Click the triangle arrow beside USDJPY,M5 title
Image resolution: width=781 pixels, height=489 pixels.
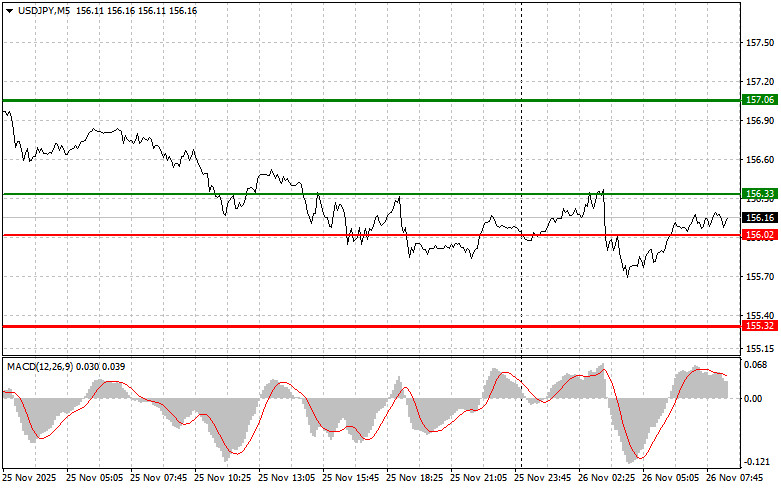click(9, 9)
